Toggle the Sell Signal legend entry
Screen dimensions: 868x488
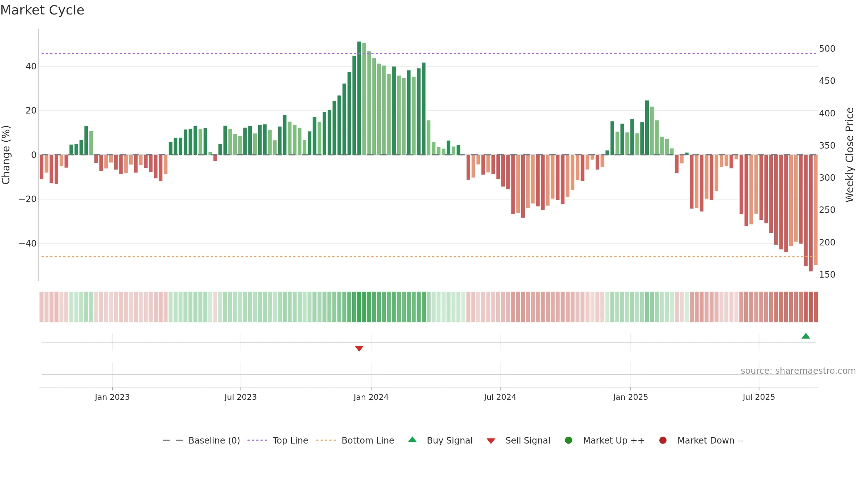pyautogui.click(x=518, y=440)
